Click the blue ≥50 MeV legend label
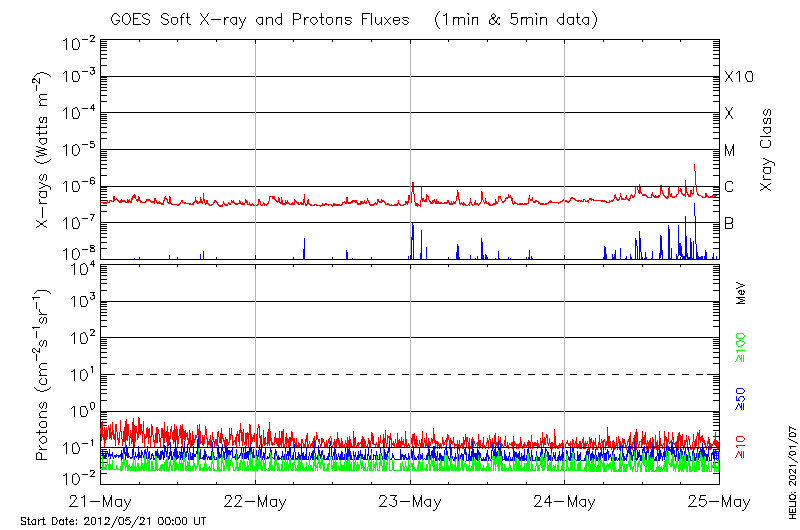The width and height of the screenshot is (800, 530). point(742,400)
